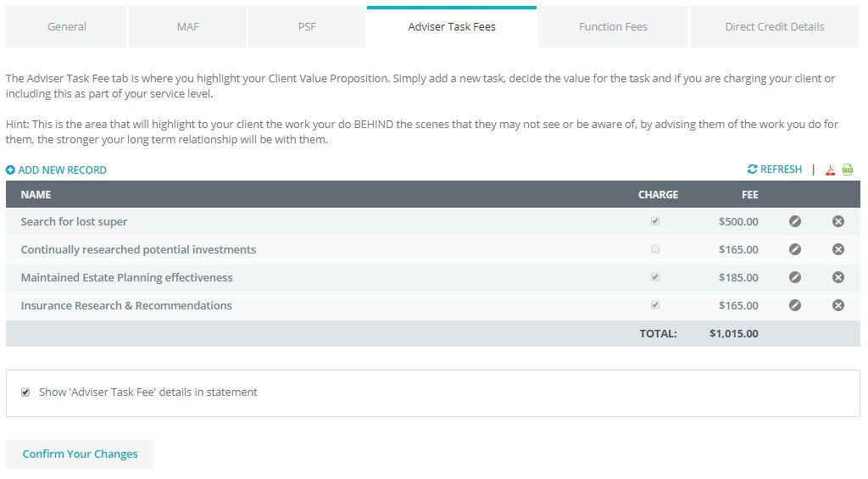Edit Continually researched potential investments record
The width and height of the screenshot is (868, 479).
click(x=795, y=249)
